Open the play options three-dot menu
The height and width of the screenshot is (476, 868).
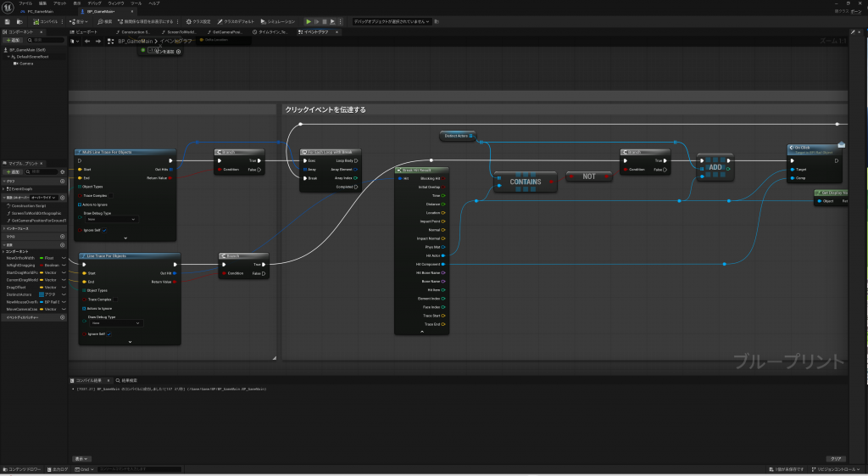[x=340, y=21]
